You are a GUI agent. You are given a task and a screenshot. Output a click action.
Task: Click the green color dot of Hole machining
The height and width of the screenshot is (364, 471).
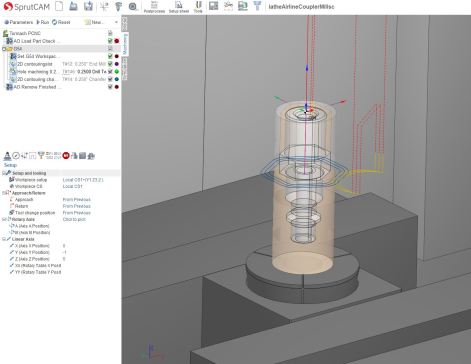coord(117,72)
